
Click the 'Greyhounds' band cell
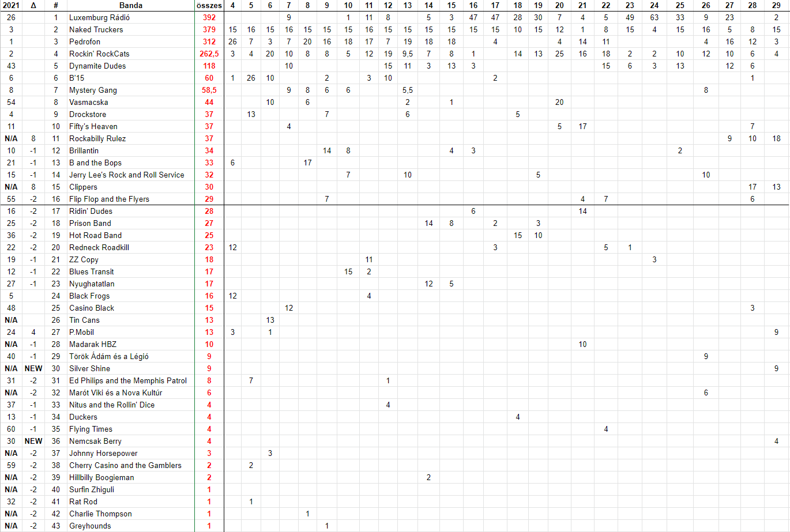coord(90,526)
